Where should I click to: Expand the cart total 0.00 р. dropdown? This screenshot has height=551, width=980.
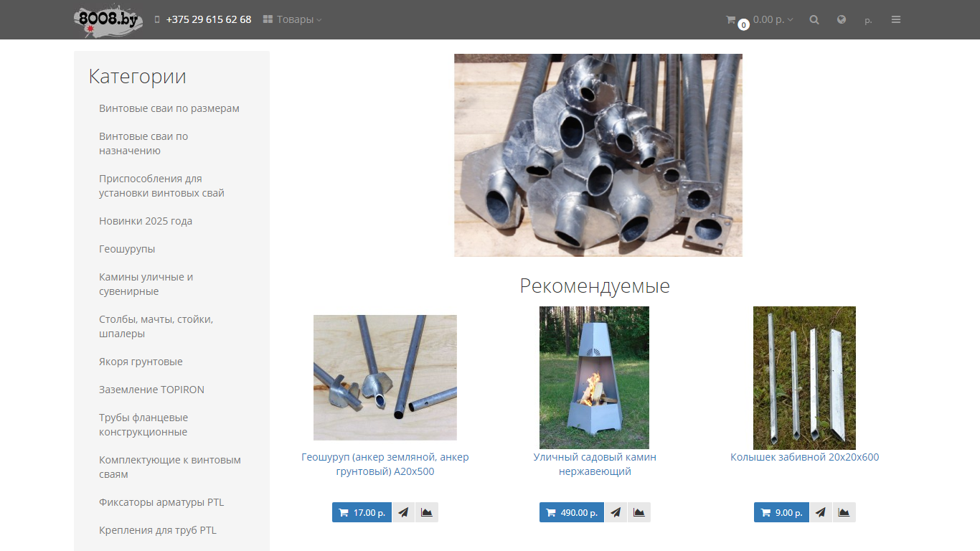pos(773,19)
